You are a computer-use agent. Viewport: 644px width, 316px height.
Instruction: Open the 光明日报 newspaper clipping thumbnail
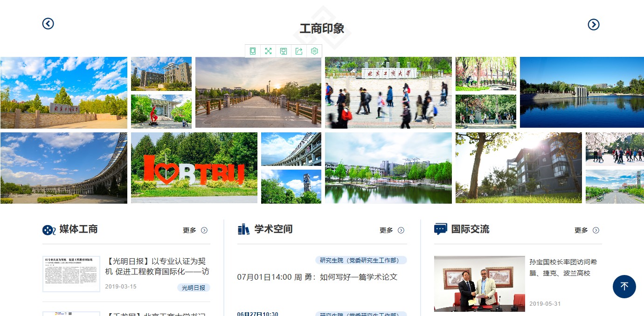pos(71,274)
